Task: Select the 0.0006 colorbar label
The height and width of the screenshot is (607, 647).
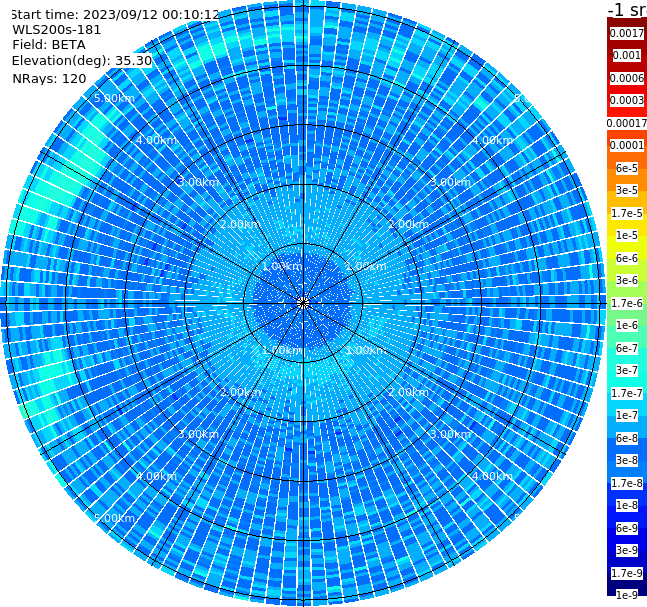Action: pyautogui.click(x=627, y=78)
